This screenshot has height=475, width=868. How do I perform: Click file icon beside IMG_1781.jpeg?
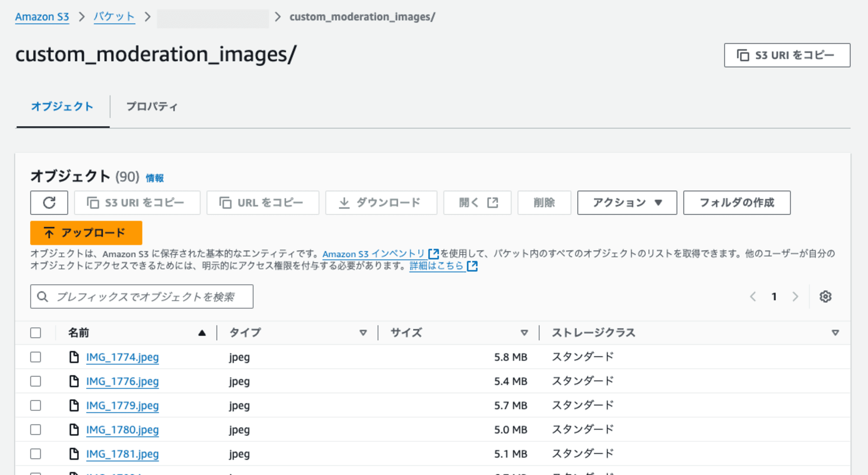(74, 454)
